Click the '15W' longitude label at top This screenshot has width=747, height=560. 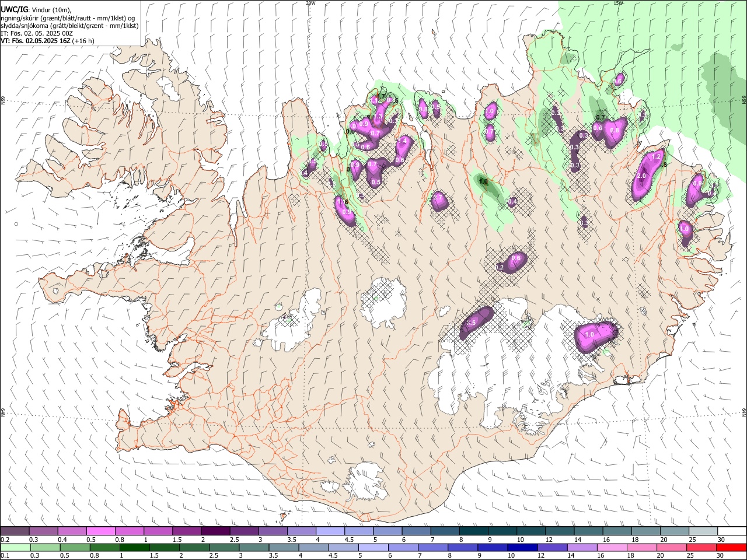tap(618, 3)
